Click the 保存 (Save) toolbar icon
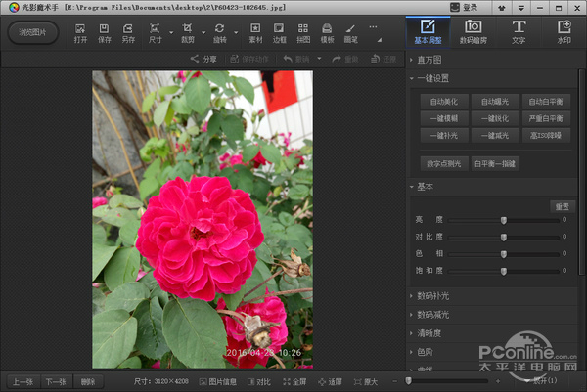This screenshot has width=587, height=392. click(x=105, y=31)
